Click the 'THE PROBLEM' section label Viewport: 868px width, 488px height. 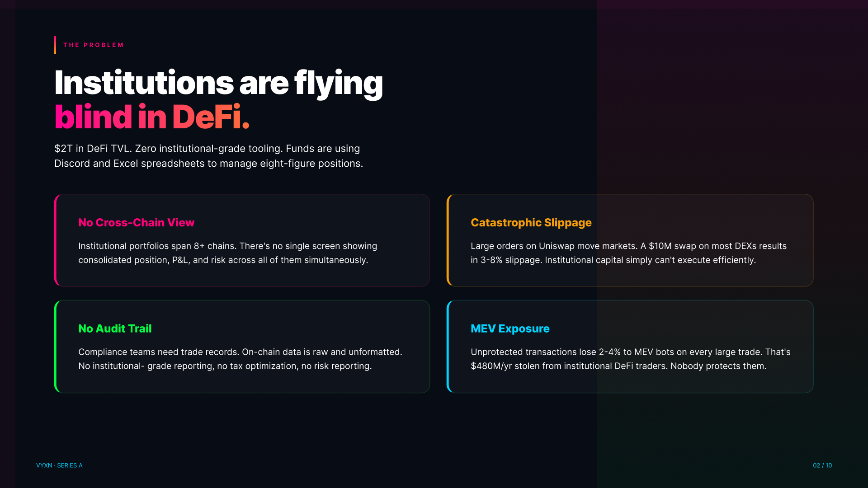(x=93, y=45)
